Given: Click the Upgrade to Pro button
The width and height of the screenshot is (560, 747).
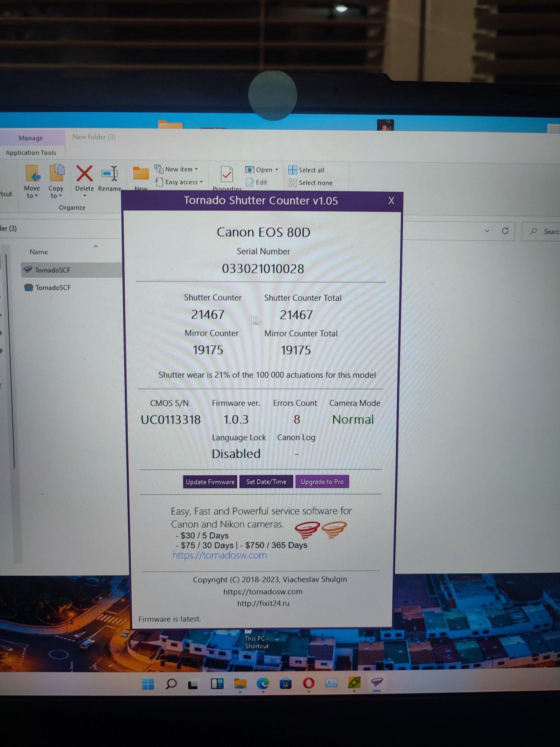Looking at the screenshot, I should [x=322, y=482].
